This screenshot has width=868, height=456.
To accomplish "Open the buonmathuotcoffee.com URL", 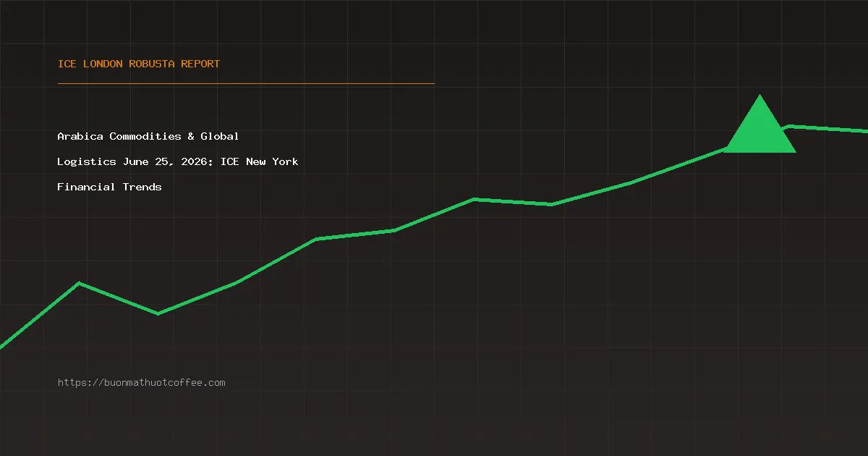I will click(x=142, y=382).
